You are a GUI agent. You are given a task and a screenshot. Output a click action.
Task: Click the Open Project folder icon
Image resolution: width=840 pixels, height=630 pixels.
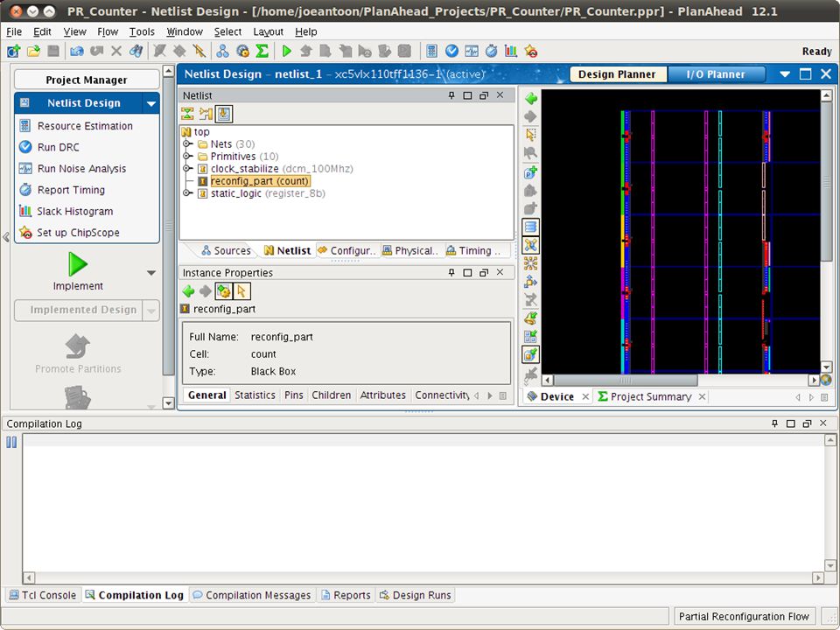click(33, 52)
